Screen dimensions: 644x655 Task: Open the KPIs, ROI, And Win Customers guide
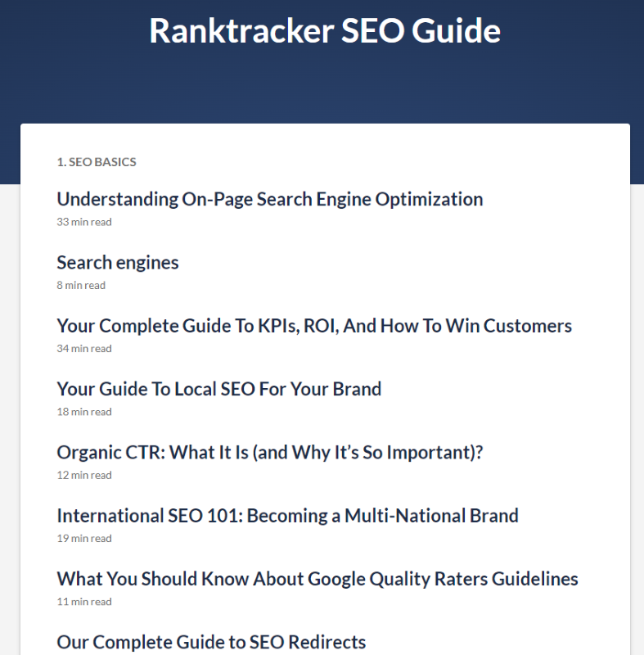tap(314, 326)
